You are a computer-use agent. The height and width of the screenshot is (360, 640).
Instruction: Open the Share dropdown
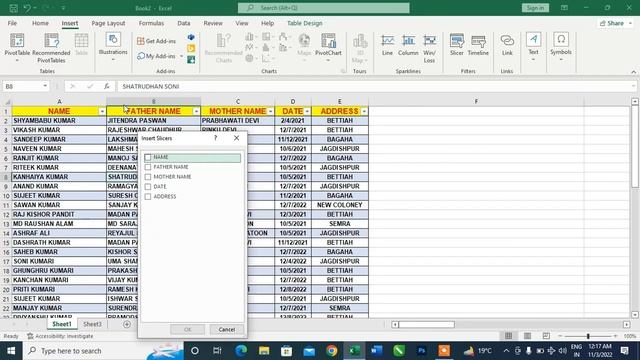coord(616,23)
